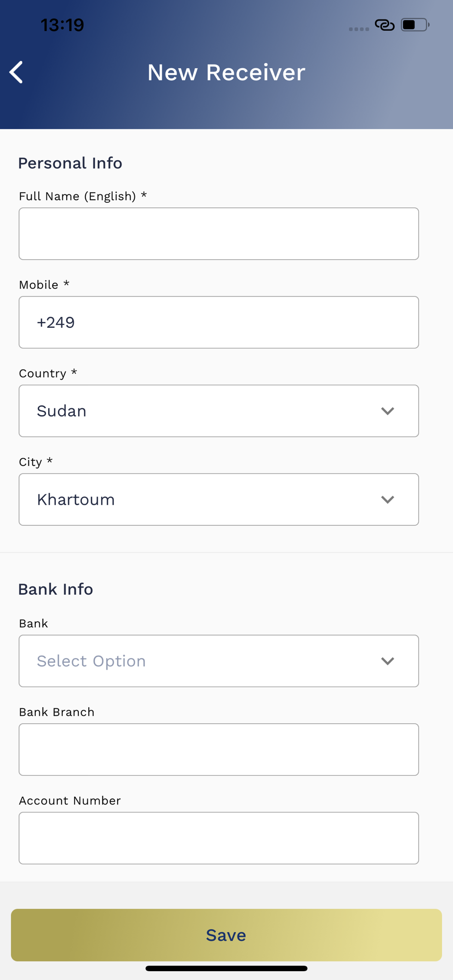453x980 pixels.
Task: Tap the New Receiver title
Action: pyautogui.click(x=226, y=73)
